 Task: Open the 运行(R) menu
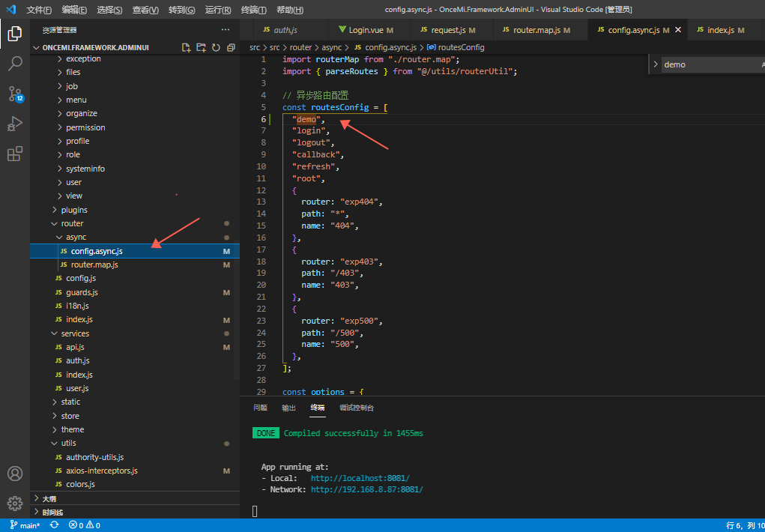(218, 10)
